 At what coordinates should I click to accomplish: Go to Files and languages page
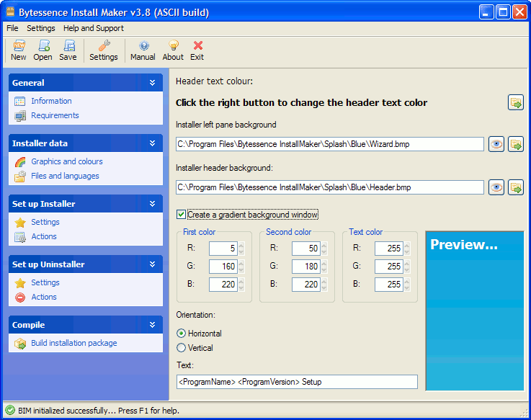point(65,176)
